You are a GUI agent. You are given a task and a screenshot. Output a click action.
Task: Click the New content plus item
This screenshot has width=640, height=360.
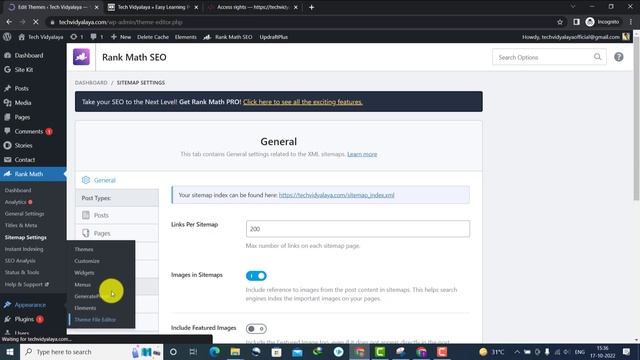pos(121,37)
